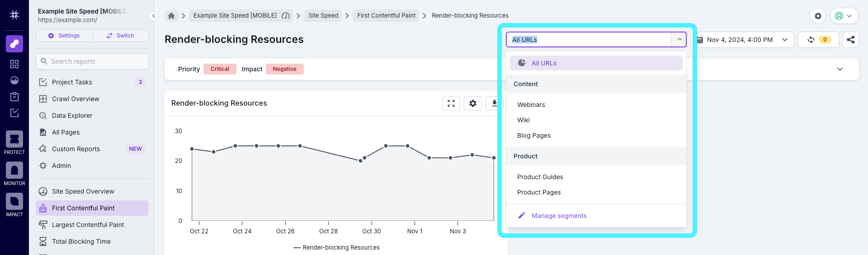
Task: Click the Negative impact badge
Action: point(285,69)
